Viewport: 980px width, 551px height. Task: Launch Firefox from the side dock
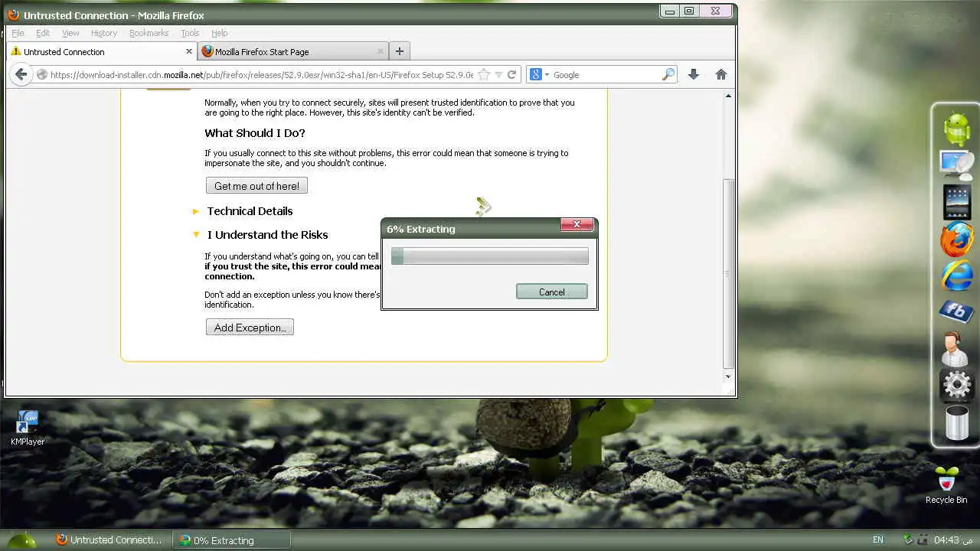tap(957, 240)
